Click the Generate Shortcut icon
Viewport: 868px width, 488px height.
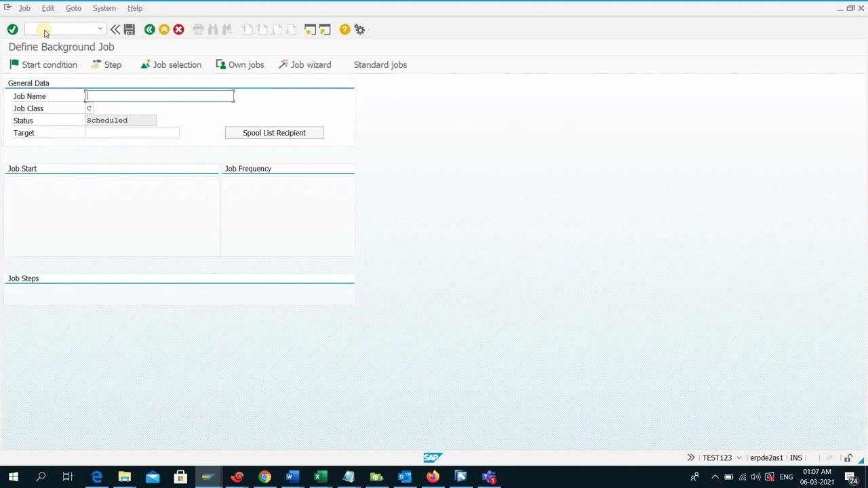325,29
